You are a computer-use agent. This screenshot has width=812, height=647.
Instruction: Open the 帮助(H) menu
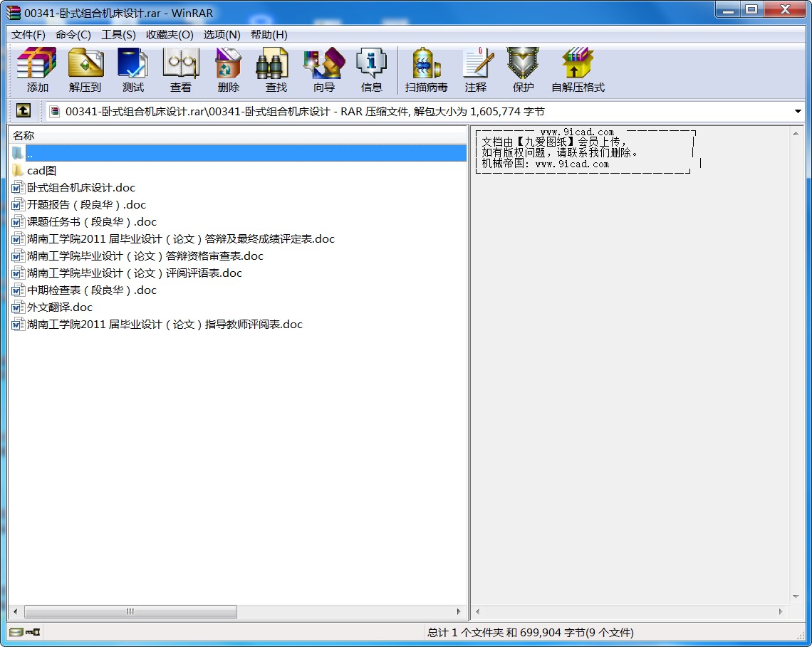point(269,35)
